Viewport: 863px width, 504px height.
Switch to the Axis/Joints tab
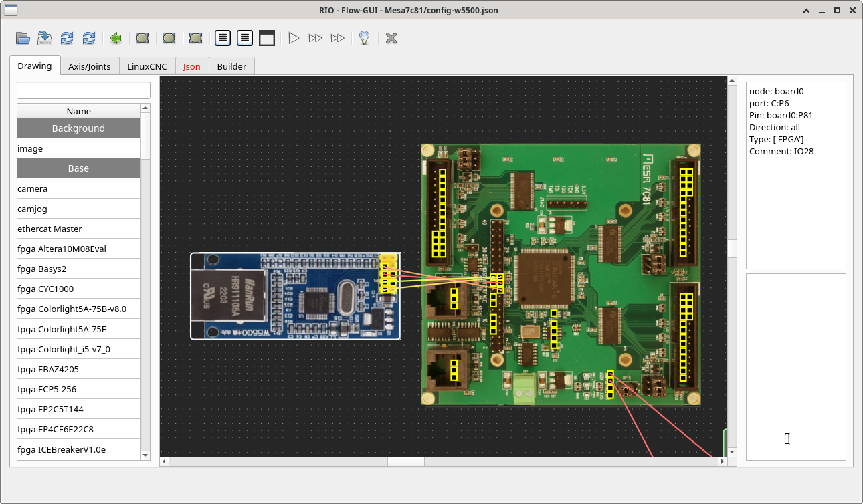(90, 66)
